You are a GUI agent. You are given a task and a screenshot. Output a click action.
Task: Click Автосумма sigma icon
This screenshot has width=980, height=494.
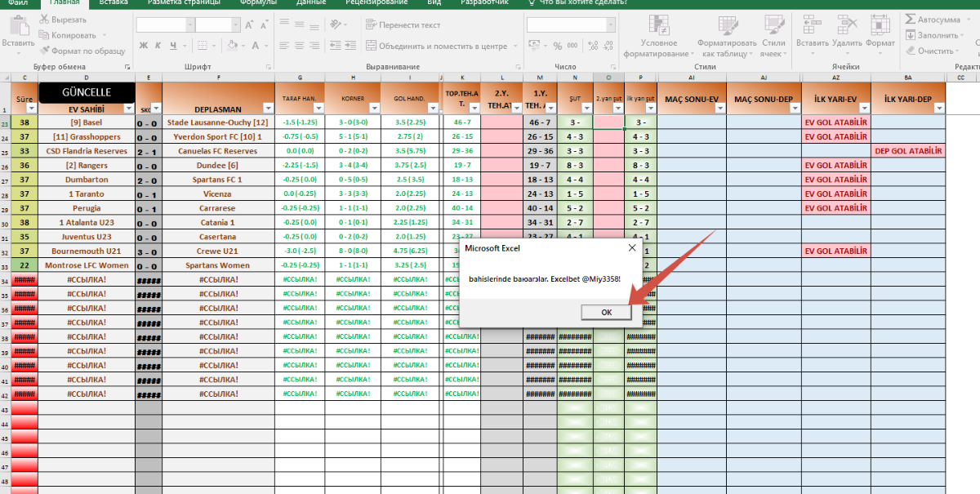[x=910, y=20]
